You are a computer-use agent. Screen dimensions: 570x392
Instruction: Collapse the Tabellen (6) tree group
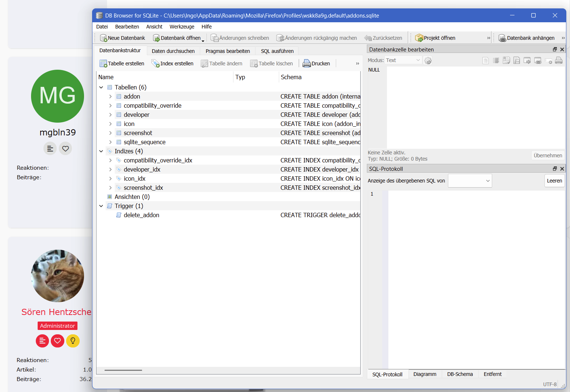[x=101, y=87]
